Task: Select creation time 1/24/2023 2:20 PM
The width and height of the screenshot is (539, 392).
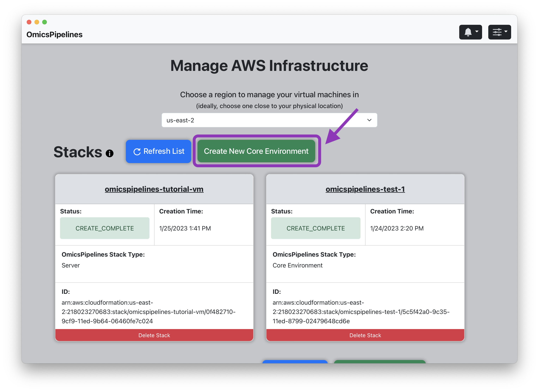Action: tap(397, 228)
